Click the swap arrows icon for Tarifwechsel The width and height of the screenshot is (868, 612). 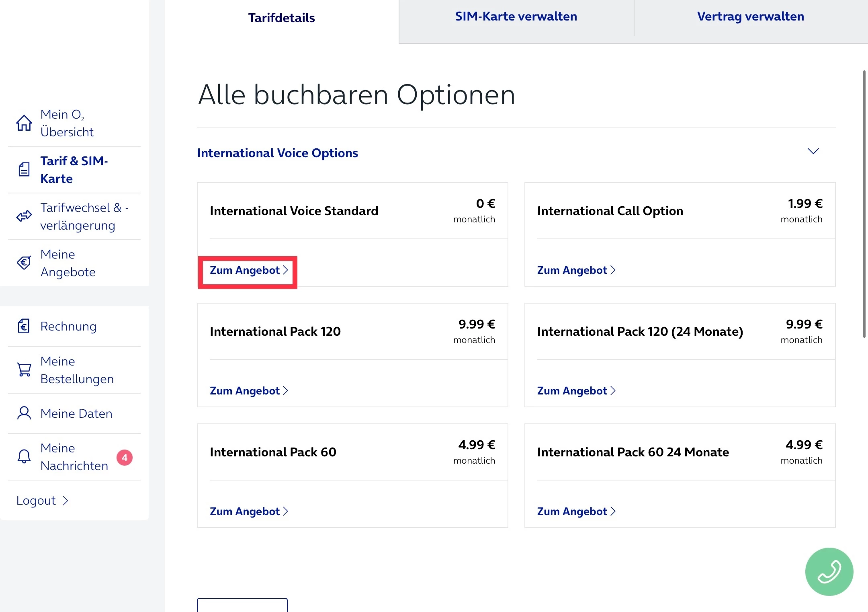[24, 216]
